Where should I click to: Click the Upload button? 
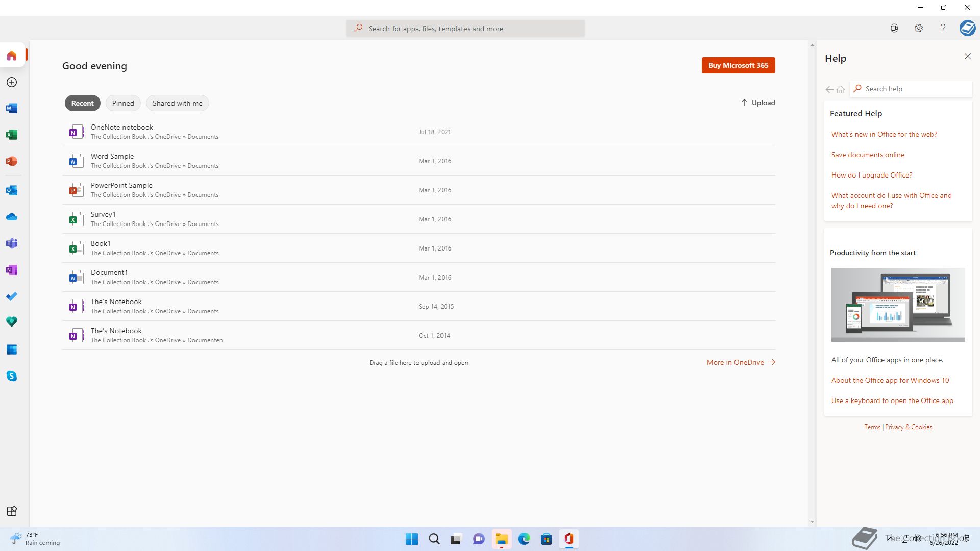758,103
